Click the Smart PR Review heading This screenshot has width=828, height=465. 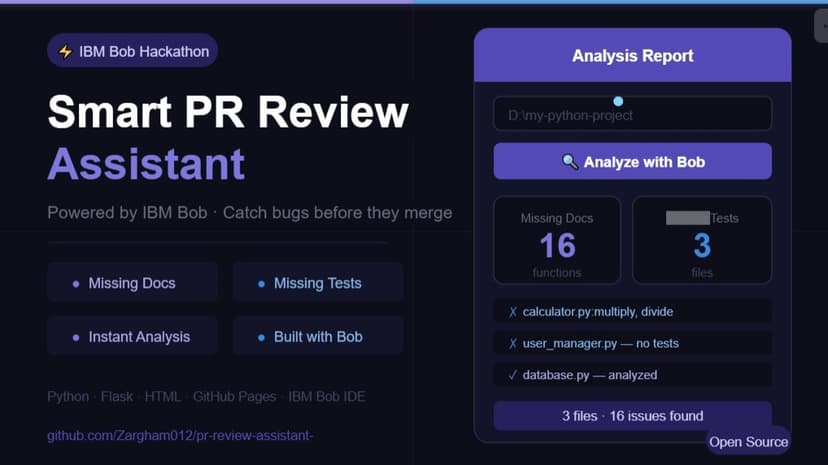click(x=228, y=112)
